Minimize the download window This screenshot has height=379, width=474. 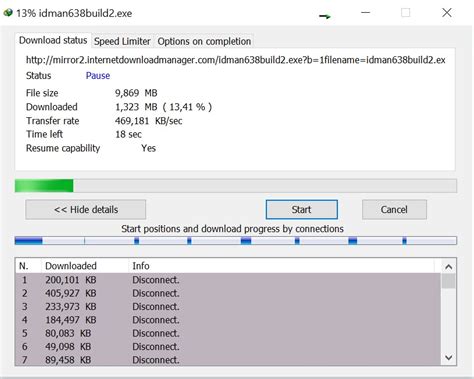click(366, 13)
